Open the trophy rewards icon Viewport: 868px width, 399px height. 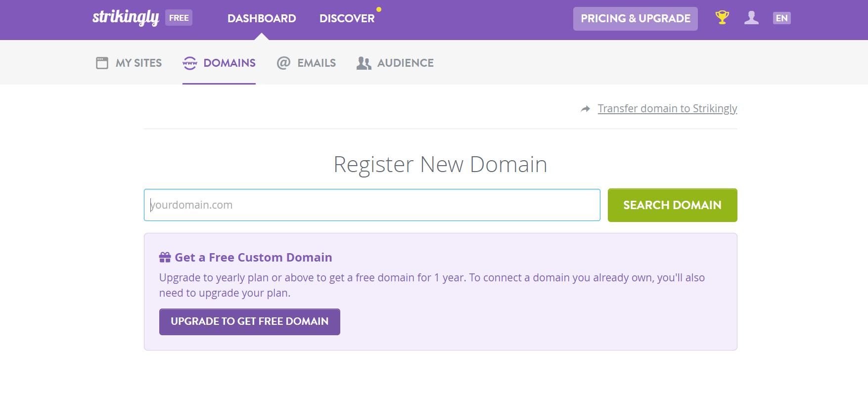click(722, 17)
